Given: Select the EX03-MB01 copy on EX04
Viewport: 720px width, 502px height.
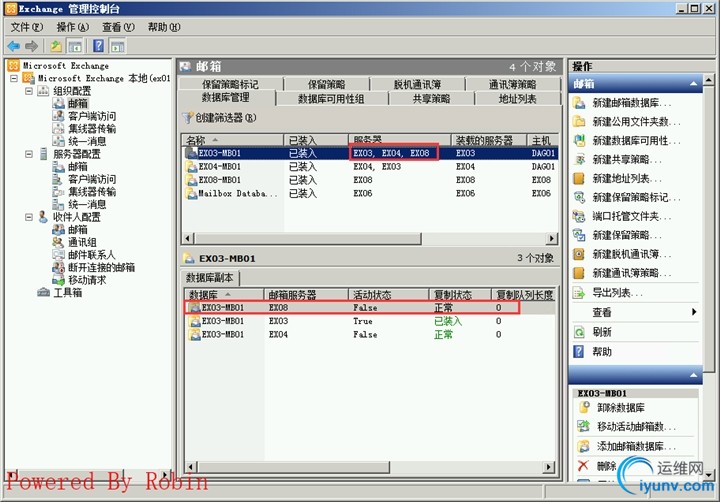Looking at the screenshot, I should (370, 334).
